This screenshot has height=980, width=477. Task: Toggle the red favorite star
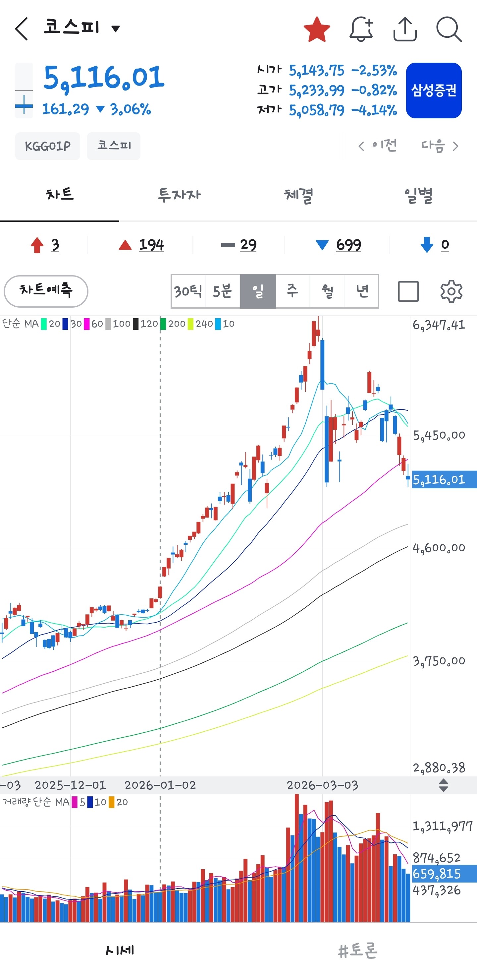tap(317, 29)
